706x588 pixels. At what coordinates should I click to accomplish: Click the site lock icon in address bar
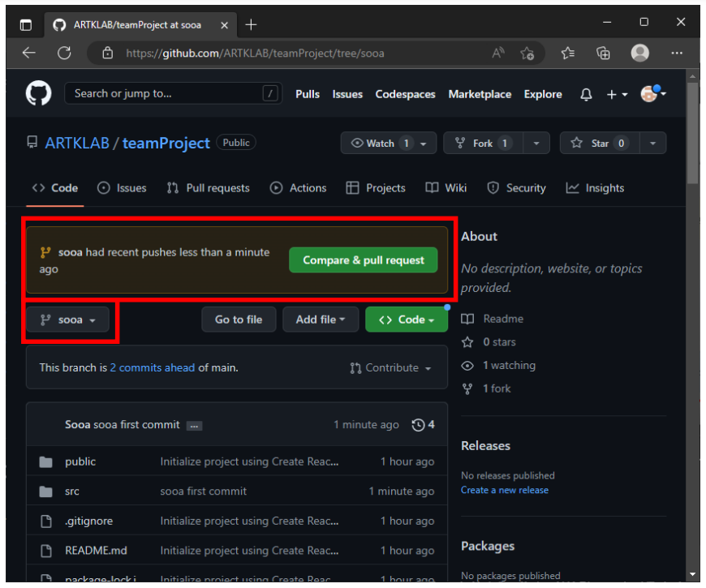point(107,53)
